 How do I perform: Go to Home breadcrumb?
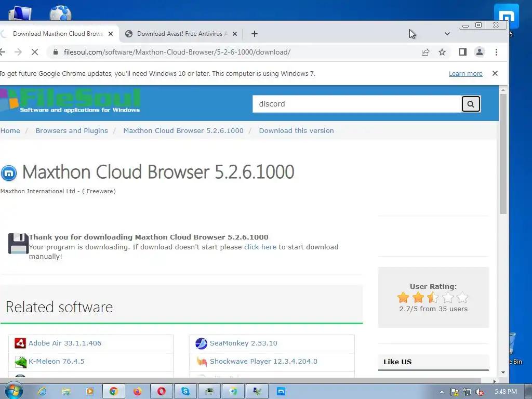[x=10, y=130]
